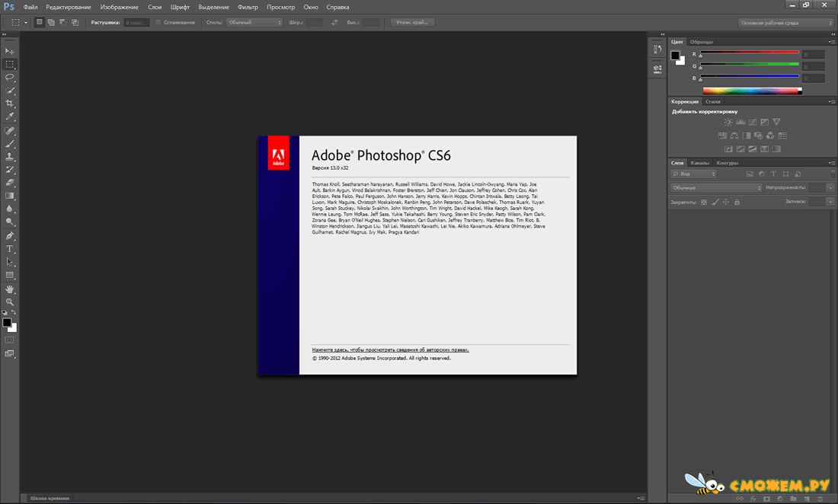Viewport: 838px width, 504px height.
Task: Open the blend mode Обычные dropdown
Action: 716,188
